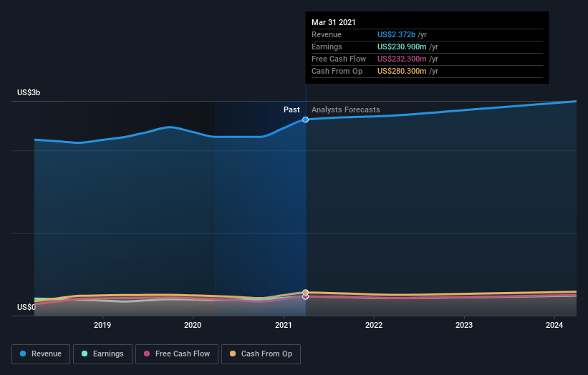Click the US$0 y-axis label
The width and height of the screenshot is (588, 375).
point(26,307)
